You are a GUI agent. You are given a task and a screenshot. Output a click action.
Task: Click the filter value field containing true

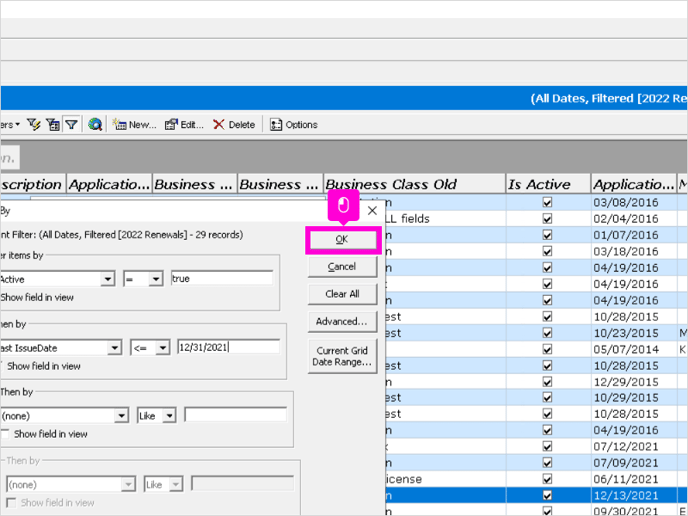[x=222, y=279]
